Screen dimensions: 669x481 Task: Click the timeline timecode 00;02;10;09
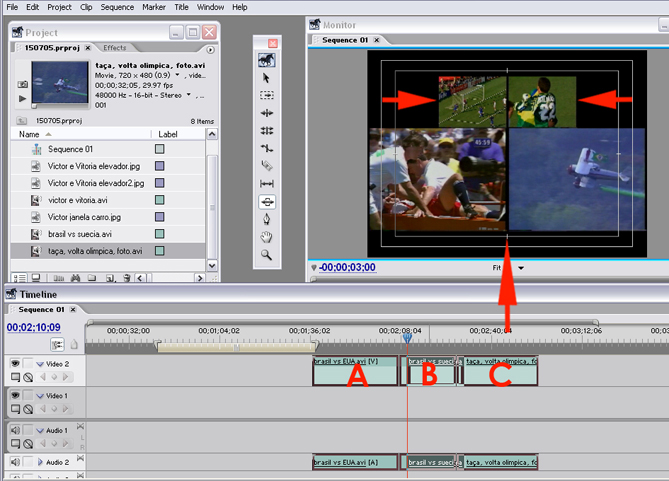point(34,327)
